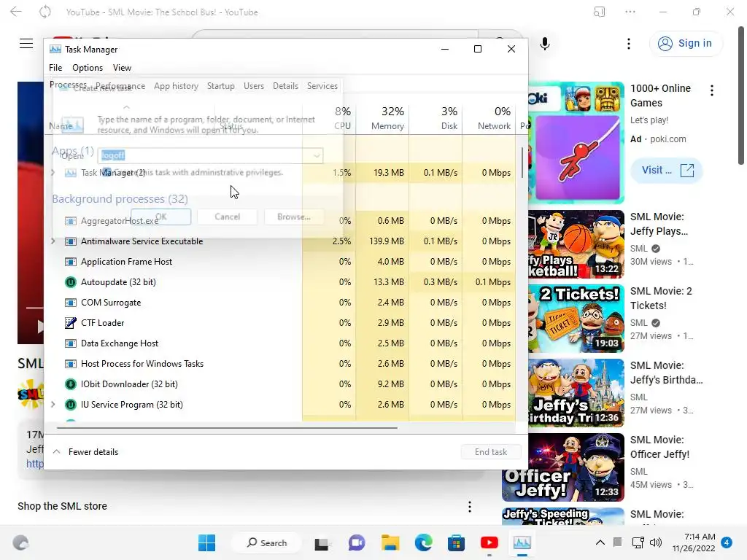The image size is (747, 560).
Task: Switch to the Details tab
Action: [285, 86]
